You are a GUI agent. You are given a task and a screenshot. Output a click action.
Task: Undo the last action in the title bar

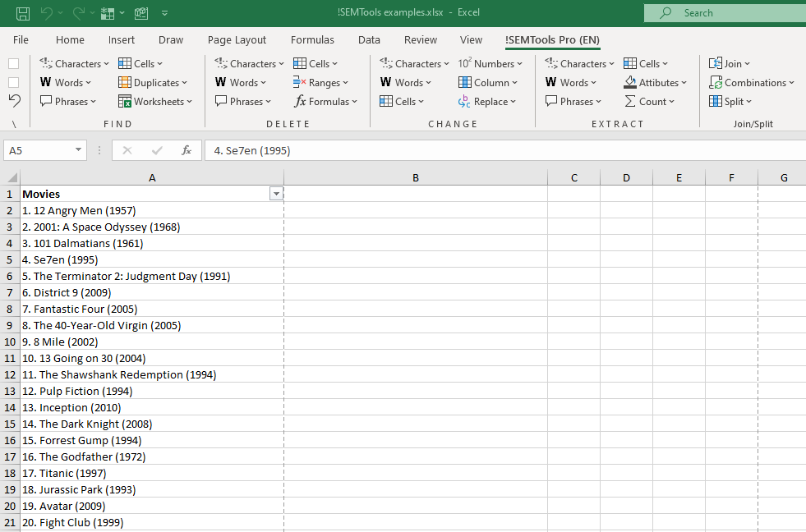[x=47, y=13]
